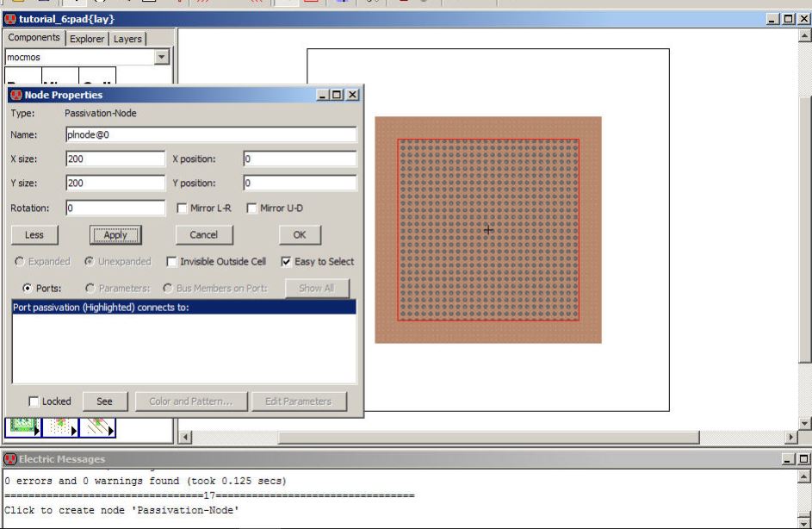
Task: Pick the dotted component icon in palette
Action: pos(59,427)
